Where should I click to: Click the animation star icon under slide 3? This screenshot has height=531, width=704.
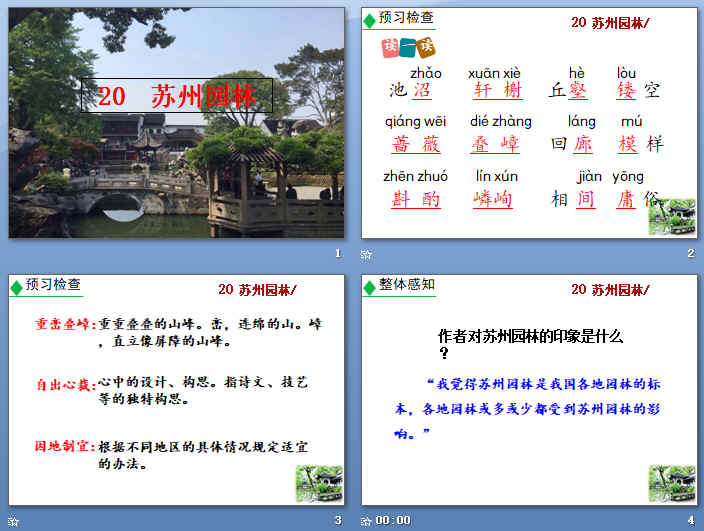(x=13, y=520)
